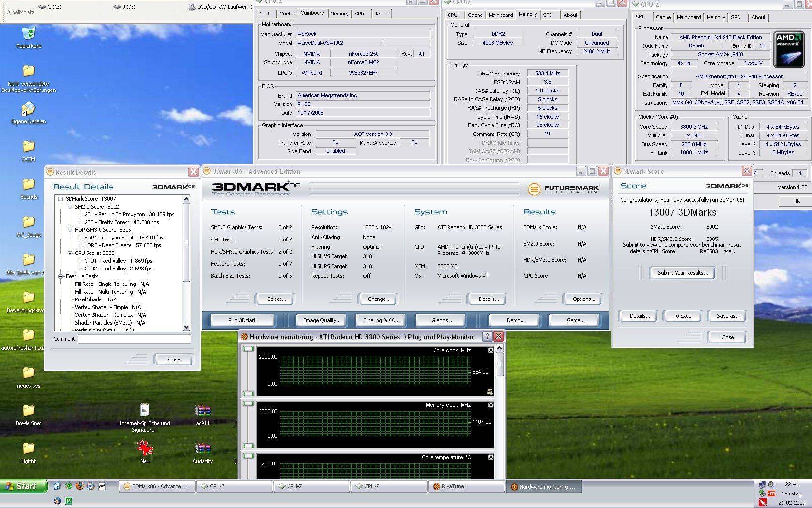Collapse the 3DMark Score tree node

pyautogui.click(x=61, y=199)
